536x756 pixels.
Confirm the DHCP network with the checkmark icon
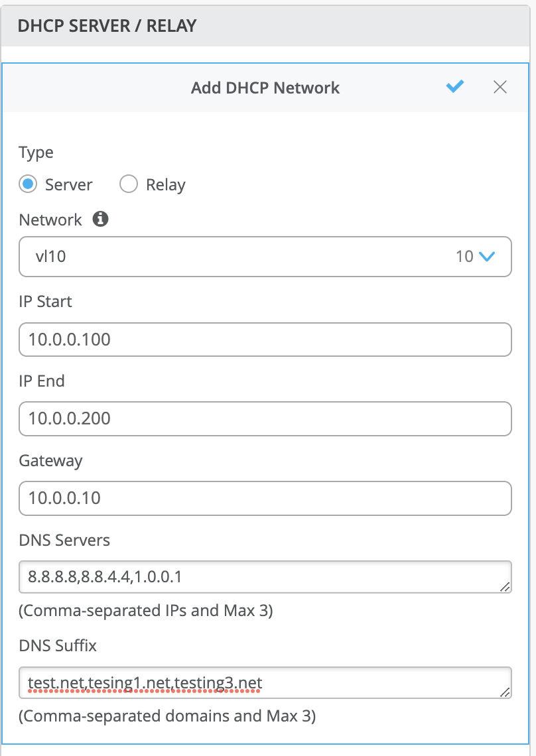click(x=455, y=87)
